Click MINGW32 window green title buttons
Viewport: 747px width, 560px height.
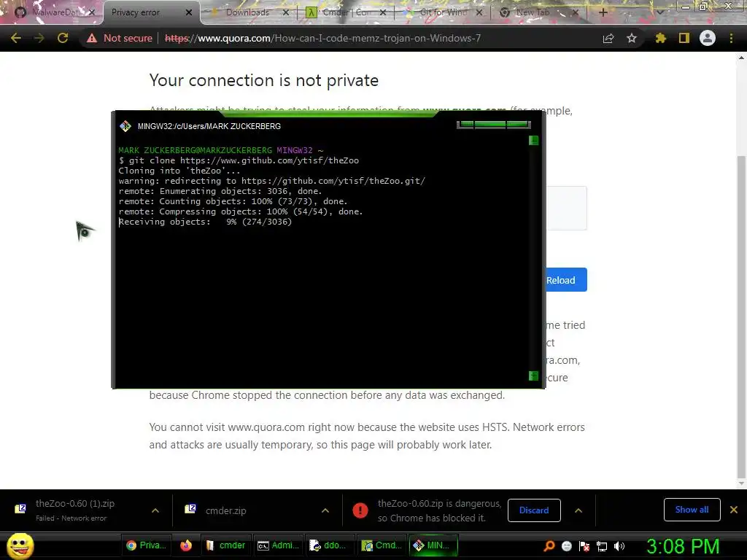tap(494, 125)
